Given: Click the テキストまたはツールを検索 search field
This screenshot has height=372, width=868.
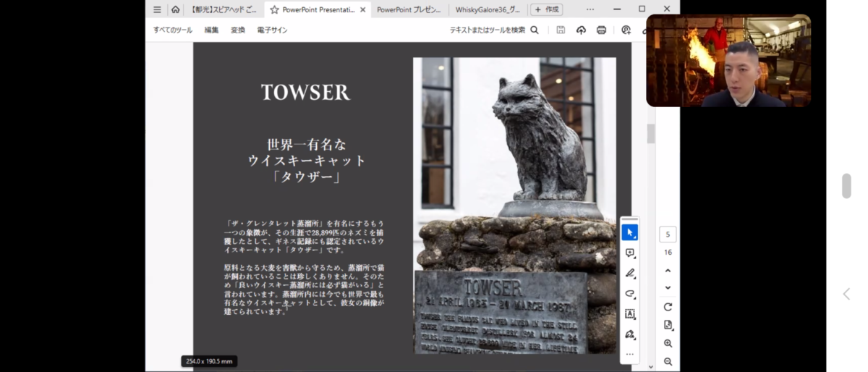Looking at the screenshot, I should point(488,30).
